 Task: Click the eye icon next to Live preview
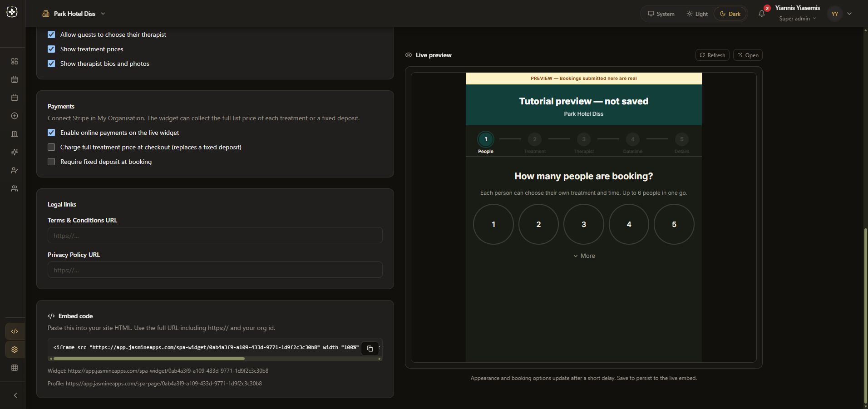(x=409, y=55)
